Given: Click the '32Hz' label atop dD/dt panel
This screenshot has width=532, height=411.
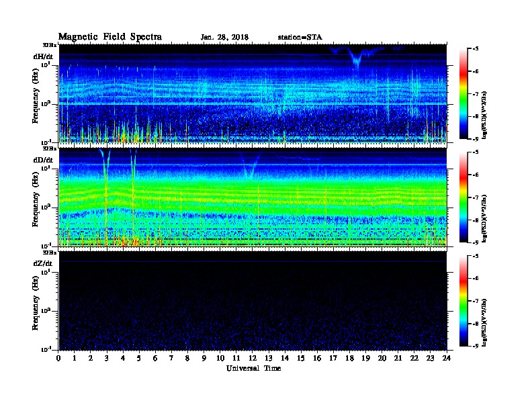Looking at the screenshot, I should [50, 148].
